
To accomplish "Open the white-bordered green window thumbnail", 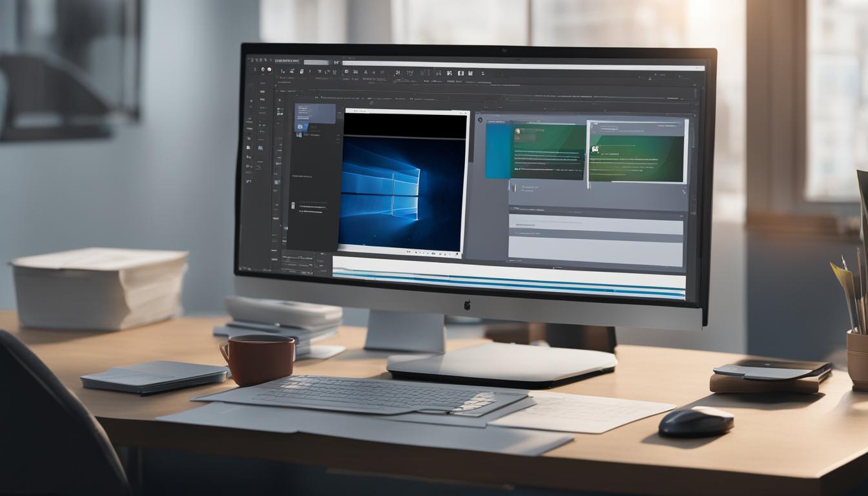I will (x=637, y=153).
